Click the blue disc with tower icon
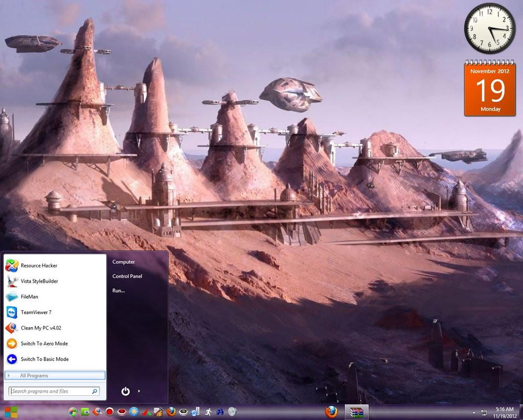The height and width of the screenshot is (420, 523). (x=195, y=412)
